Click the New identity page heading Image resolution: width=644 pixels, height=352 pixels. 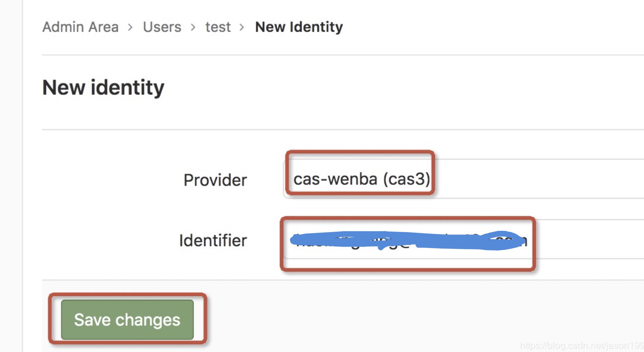click(x=102, y=87)
